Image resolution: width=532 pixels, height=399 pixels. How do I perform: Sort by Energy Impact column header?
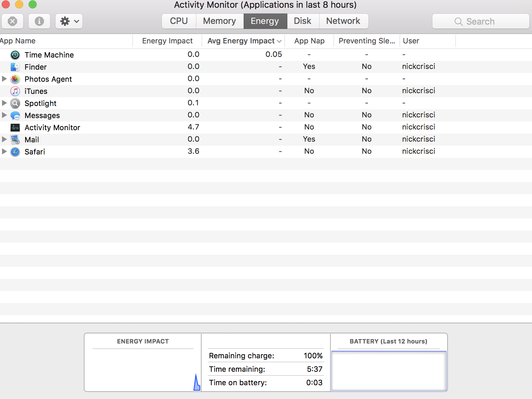pos(167,41)
